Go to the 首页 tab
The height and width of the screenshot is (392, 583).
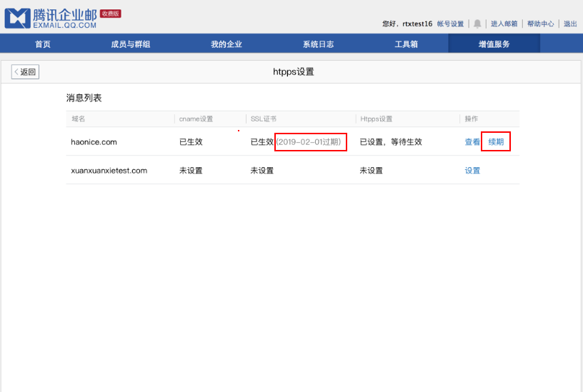(43, 44)
